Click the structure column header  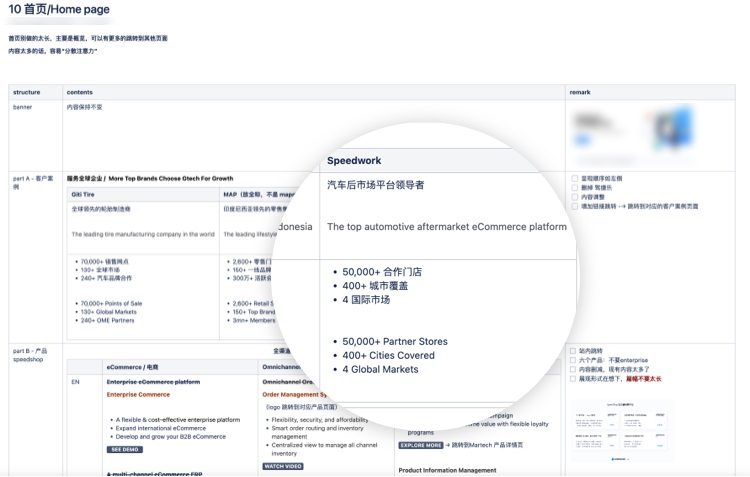(x=27, y=92)
